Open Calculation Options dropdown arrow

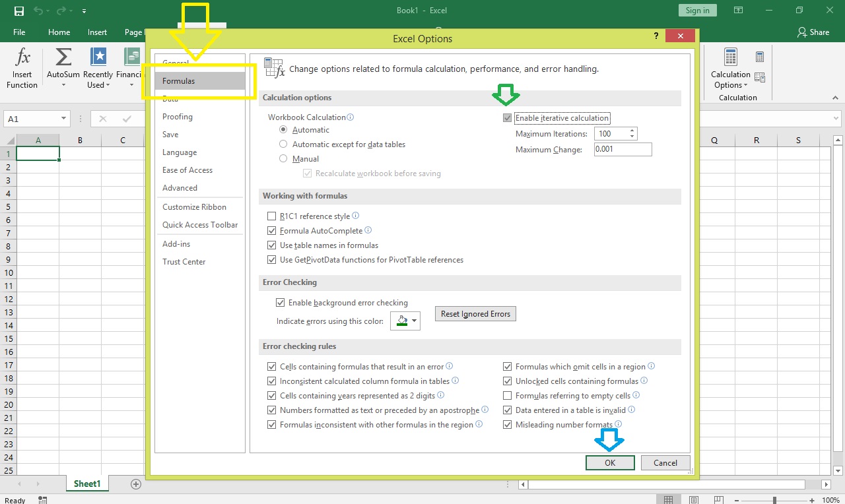[746, 85]
